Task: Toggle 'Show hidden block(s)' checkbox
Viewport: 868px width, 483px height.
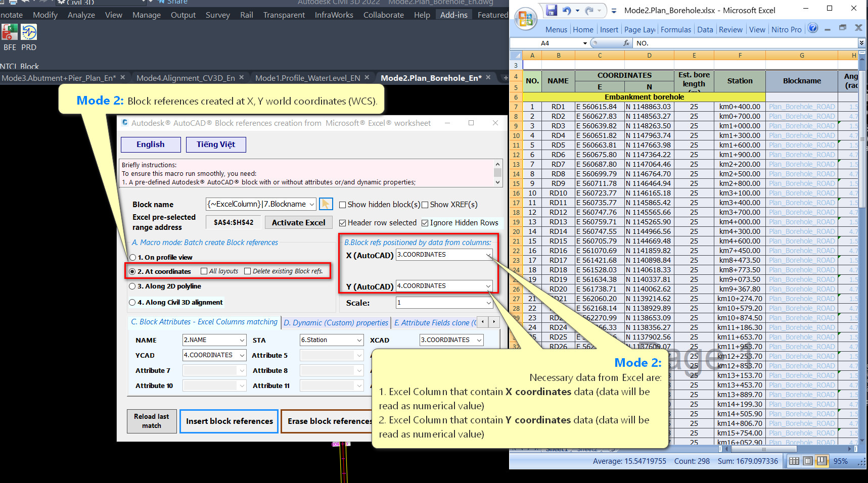Action: (343, 205)
